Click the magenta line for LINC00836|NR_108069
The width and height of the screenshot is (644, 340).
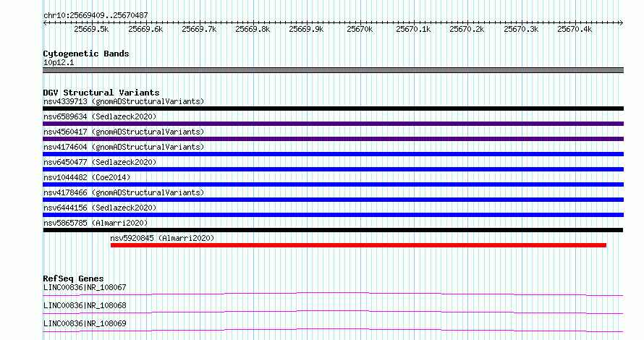click(333, 330)
